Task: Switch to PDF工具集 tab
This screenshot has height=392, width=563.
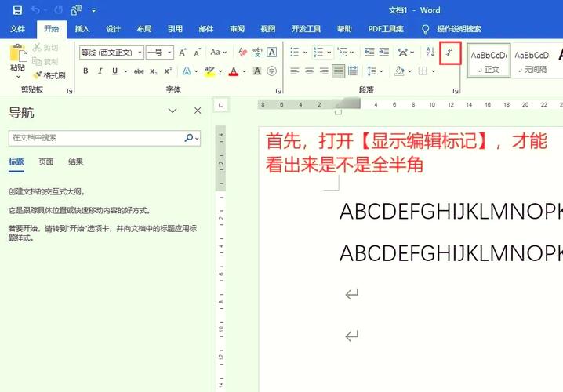Action: pyautogui.click(x=386, y=29)
